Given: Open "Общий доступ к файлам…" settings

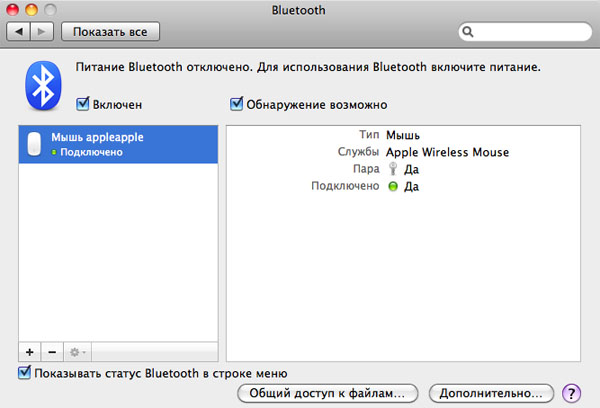Looking at the screenshot, I should pyautogui.click(x=327, y=393).
